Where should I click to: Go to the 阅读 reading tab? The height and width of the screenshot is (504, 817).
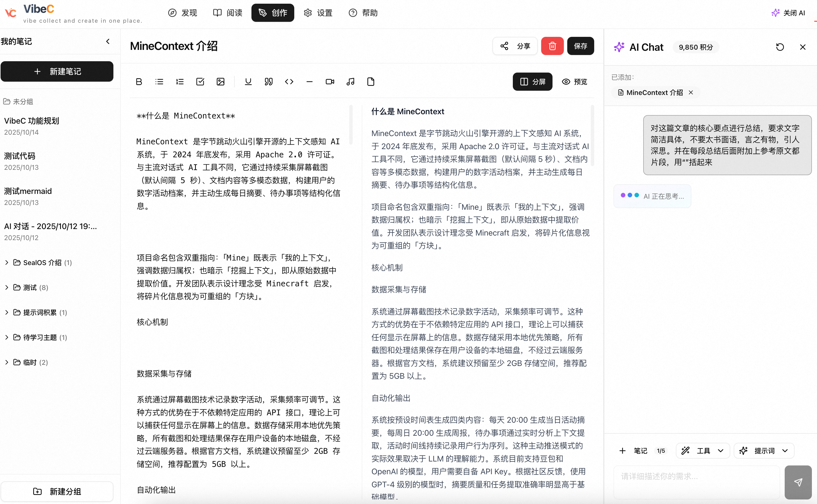228,13
